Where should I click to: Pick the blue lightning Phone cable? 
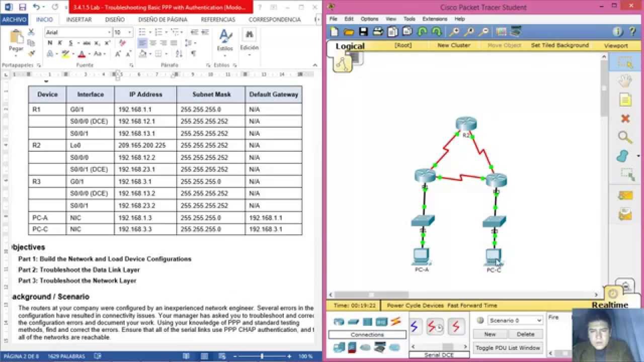pos(414,327)
